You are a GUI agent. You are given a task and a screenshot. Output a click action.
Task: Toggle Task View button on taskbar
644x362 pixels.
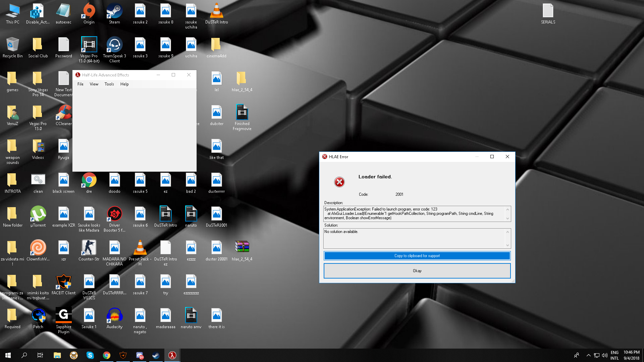[x=40, y=355]
